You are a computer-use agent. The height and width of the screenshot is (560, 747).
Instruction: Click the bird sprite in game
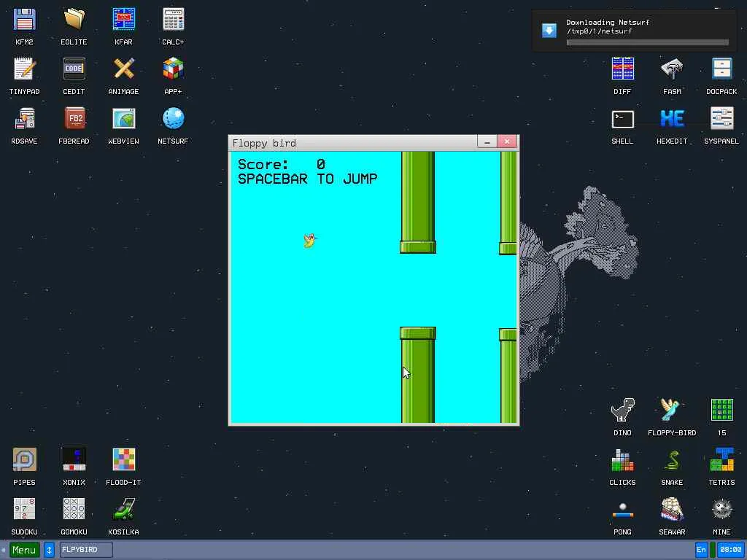[310, 241]
